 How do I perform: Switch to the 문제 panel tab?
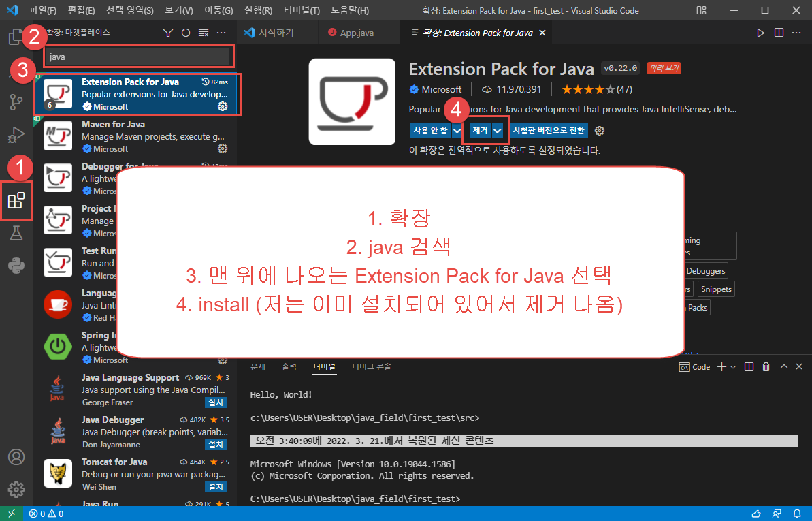coord(258,367)
